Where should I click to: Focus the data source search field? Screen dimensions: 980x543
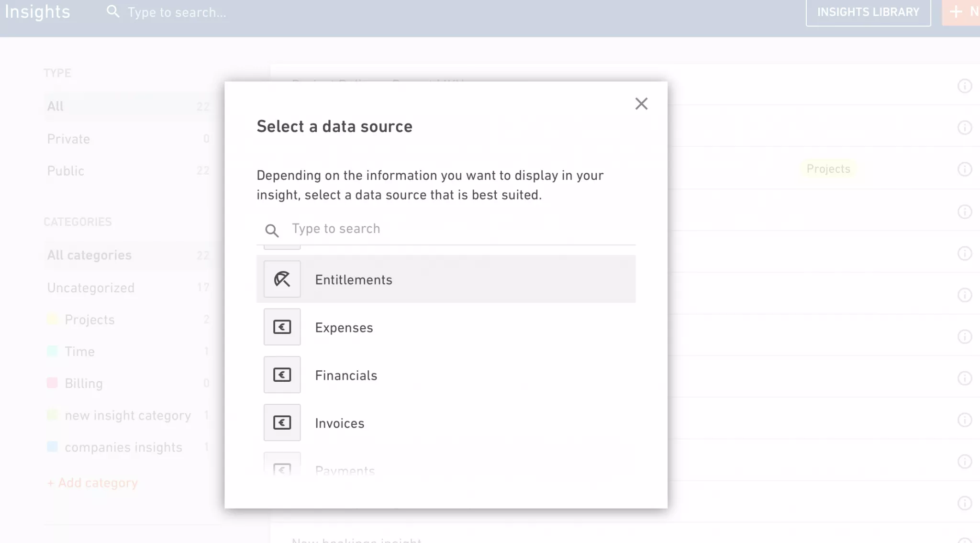point(446,229)
